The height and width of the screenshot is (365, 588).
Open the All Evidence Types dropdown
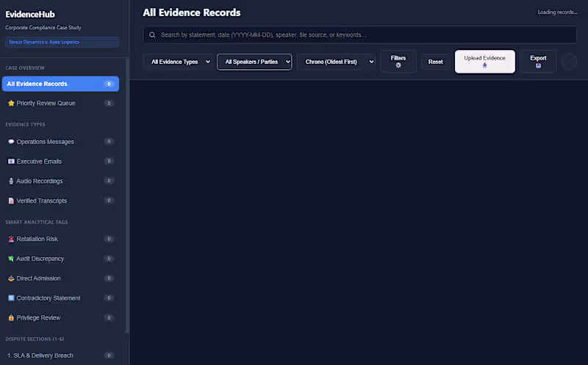click(180, 62)
